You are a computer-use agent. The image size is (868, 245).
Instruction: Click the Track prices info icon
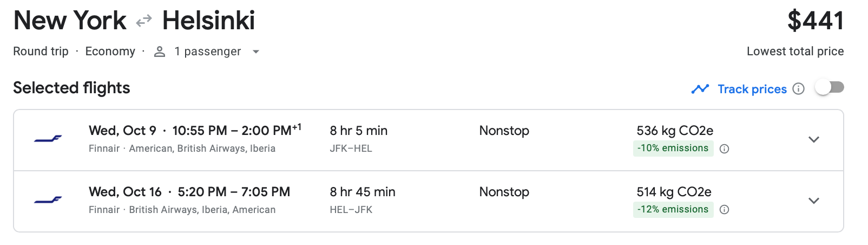click(798, 89)
